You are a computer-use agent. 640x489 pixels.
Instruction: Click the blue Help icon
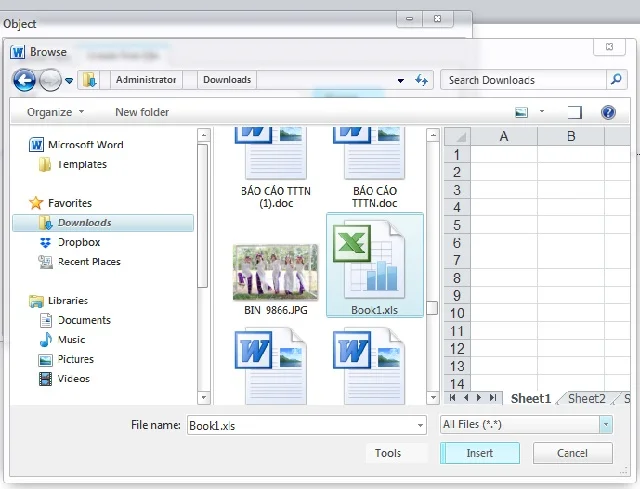pos(608,112)
